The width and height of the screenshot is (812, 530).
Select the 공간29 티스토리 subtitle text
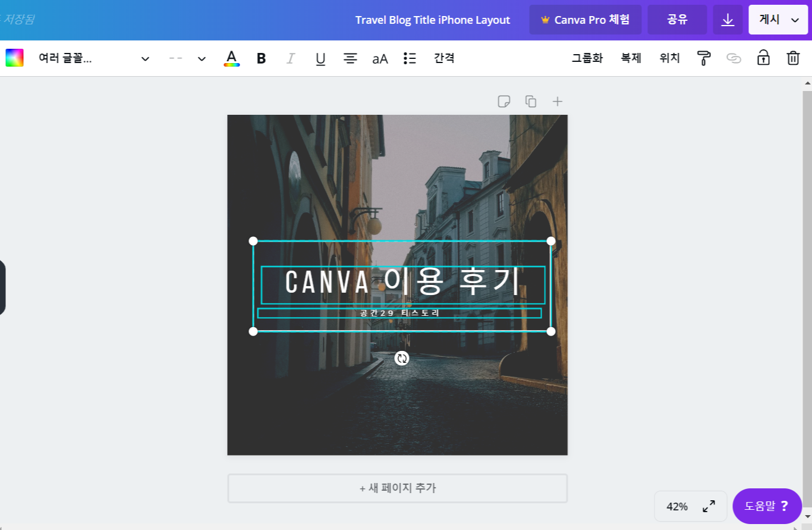click(399, 313)
